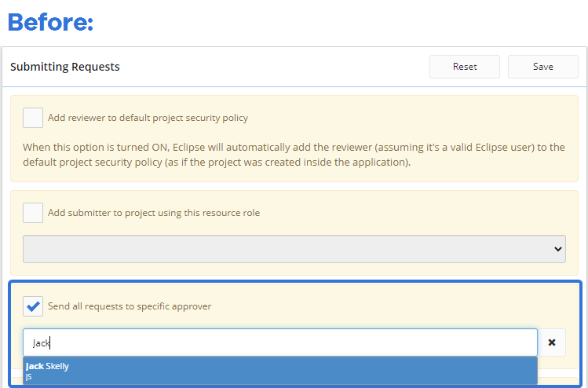Uncheck Send all requests to specific approver

click(33, 306)
